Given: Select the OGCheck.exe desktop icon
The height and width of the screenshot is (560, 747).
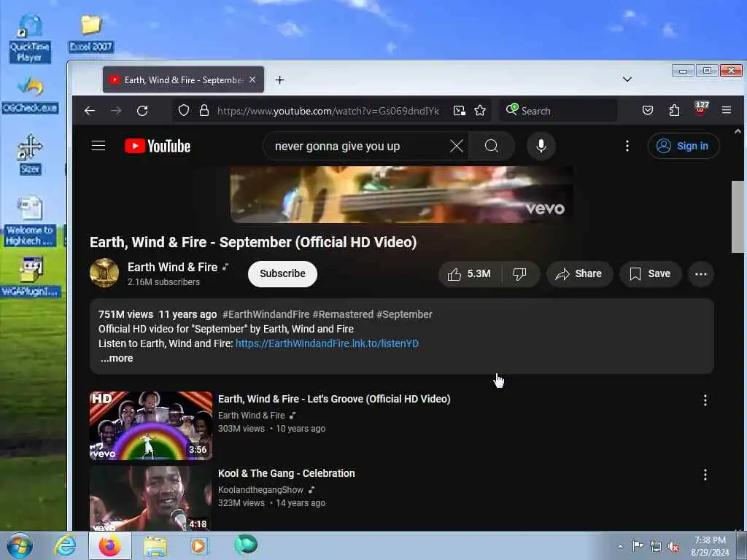Looking at the screenshot, I should click(30, 96).
